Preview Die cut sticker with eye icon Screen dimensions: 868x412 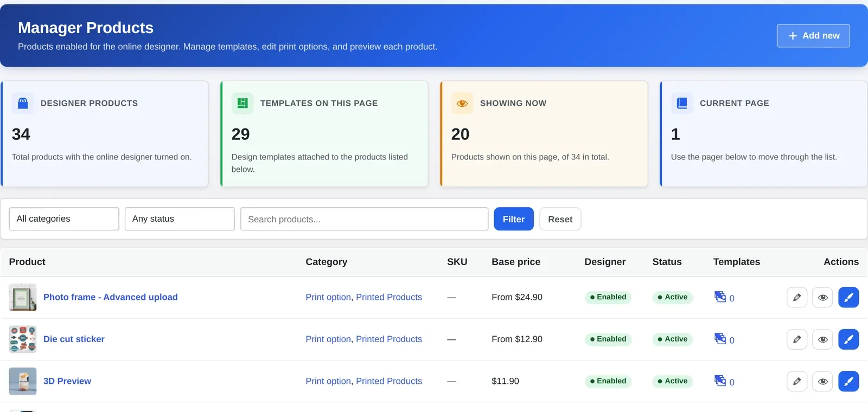pos(822,339)
